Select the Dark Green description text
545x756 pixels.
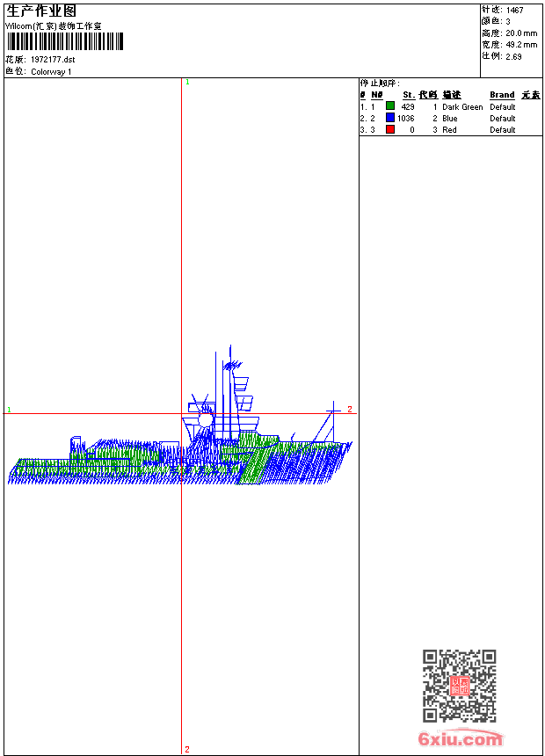pyautogui.click(x=462, y=107)
